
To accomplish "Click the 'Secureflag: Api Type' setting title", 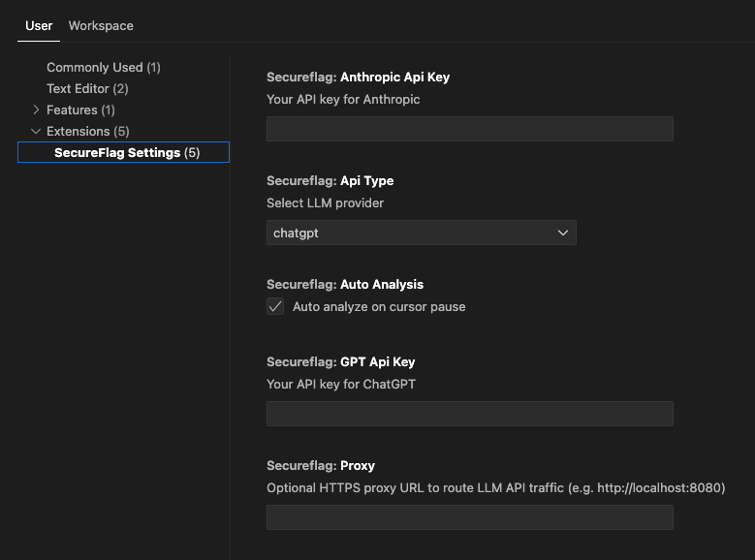I will (330, 181).
